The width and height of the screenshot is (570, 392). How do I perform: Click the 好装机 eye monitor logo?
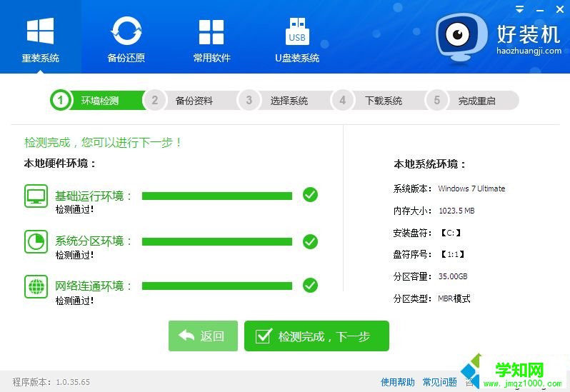click(x=461, y=37)
